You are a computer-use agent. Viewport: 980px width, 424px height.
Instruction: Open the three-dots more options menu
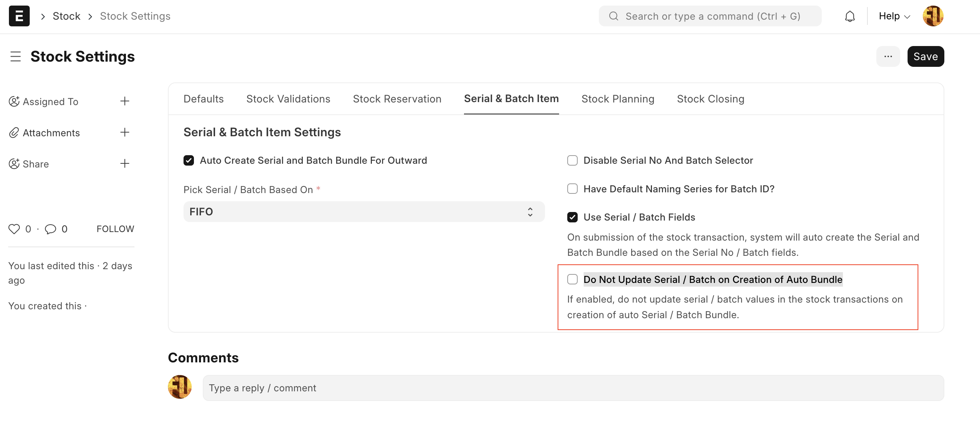tap(888, 56)
